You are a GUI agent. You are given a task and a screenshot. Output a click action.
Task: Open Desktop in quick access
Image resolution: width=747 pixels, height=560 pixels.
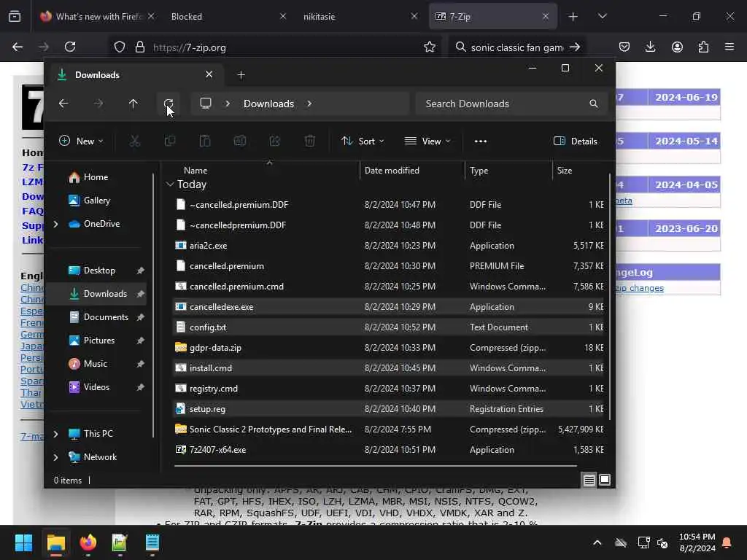(98, 271)
